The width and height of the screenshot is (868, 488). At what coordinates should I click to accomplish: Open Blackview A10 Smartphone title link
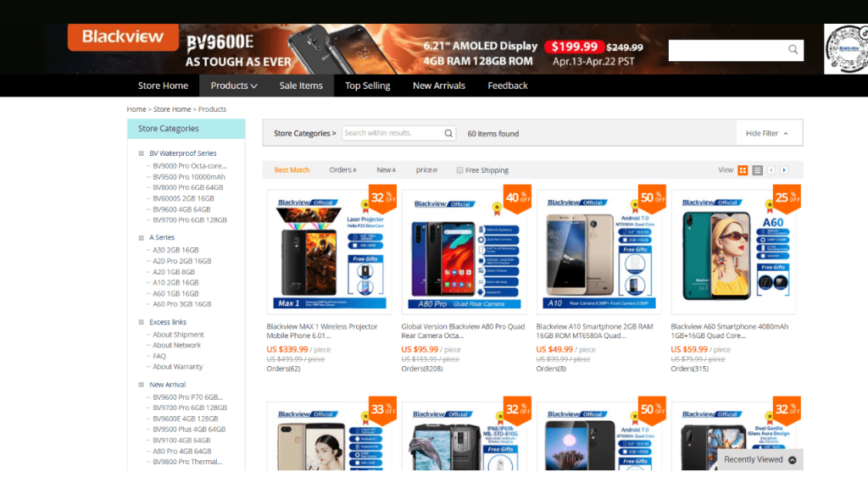click(x=594, y=331)
